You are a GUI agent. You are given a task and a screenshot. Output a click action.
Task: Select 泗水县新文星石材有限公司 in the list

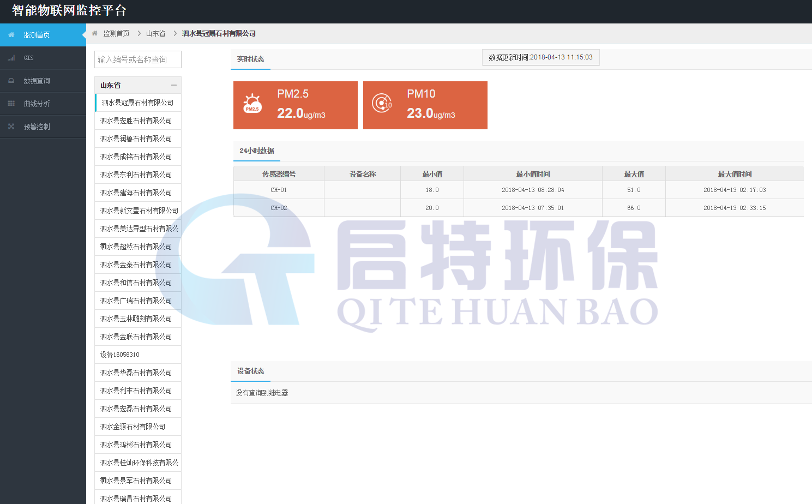click(x=138, y=211)
